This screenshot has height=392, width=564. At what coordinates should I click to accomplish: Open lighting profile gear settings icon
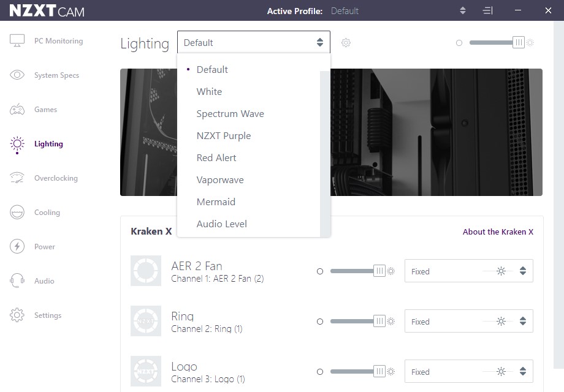point(346,43)
